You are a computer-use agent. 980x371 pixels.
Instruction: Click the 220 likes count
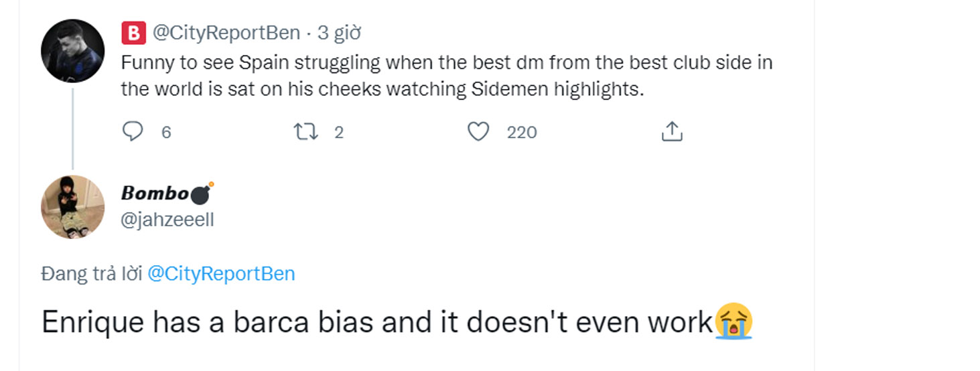pyautogui.click(x=522, y=133)
